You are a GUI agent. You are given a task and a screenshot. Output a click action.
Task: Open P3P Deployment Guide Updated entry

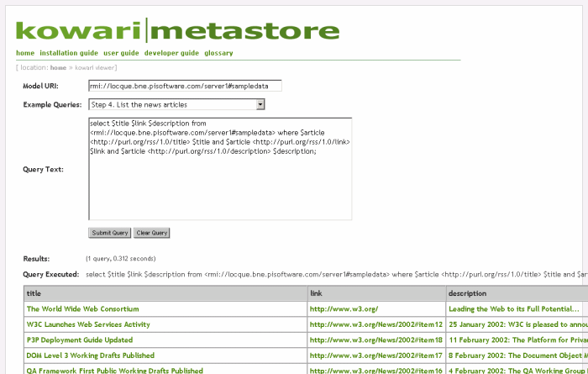[80, 340]
